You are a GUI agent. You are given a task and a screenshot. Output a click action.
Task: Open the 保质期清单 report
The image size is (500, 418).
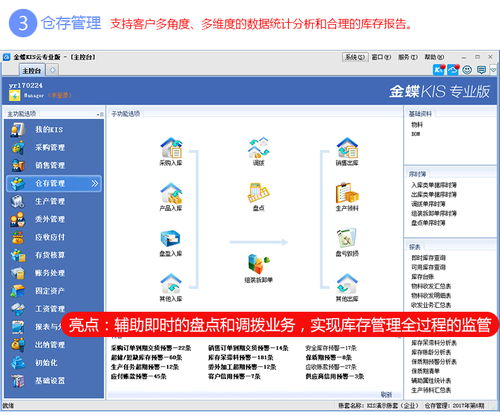[425, 371]
